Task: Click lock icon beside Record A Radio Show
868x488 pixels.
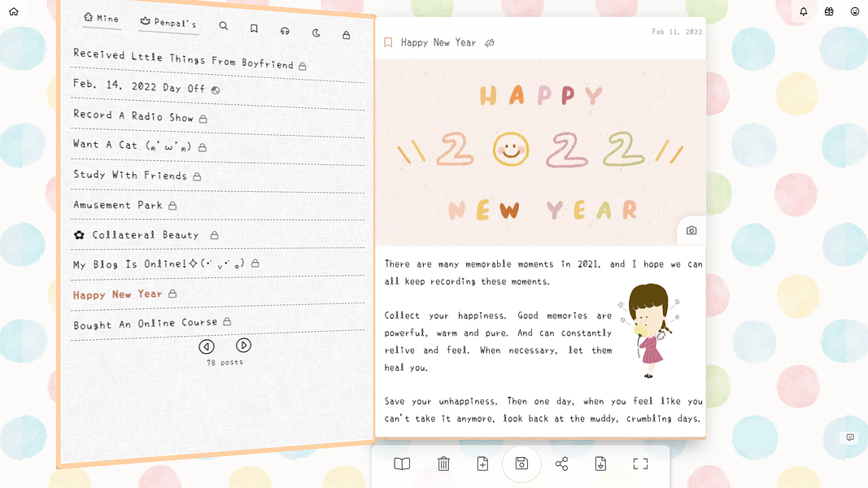Action: tap(203, 119)
